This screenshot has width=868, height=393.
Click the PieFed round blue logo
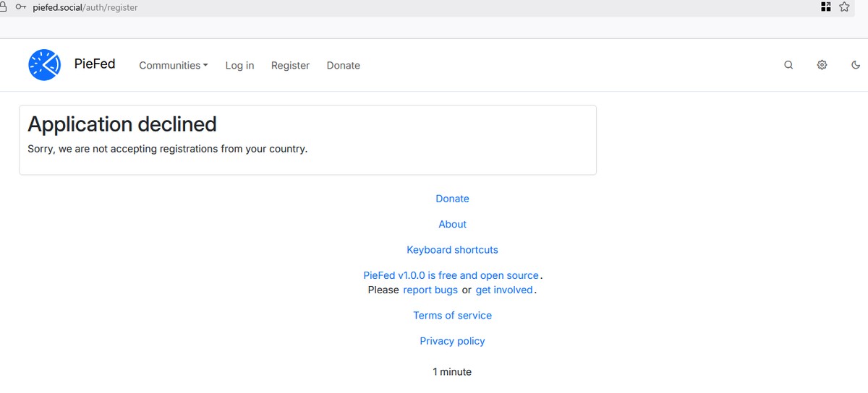point(44,65)
